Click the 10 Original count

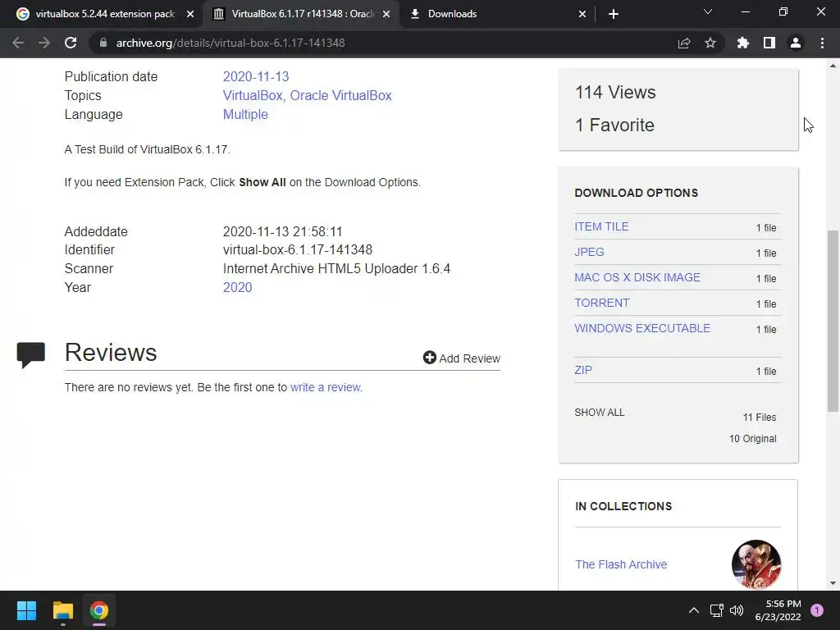pyautogui.click(x=753, y=439)
